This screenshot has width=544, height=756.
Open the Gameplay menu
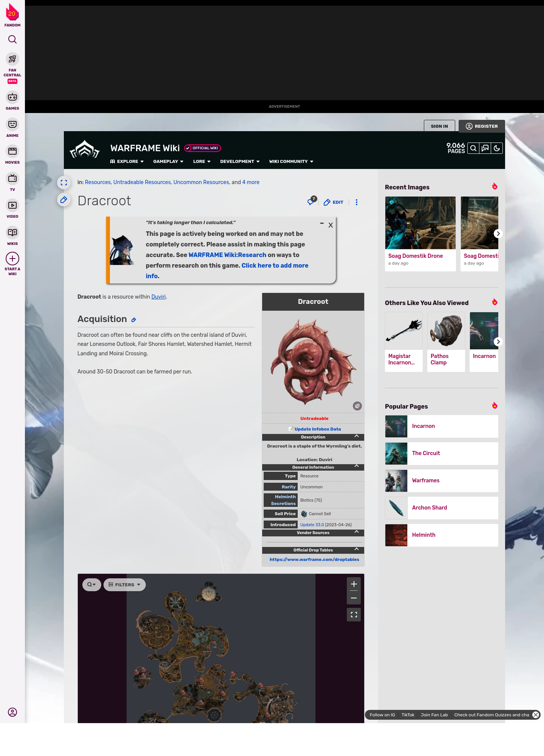(168, 161)
